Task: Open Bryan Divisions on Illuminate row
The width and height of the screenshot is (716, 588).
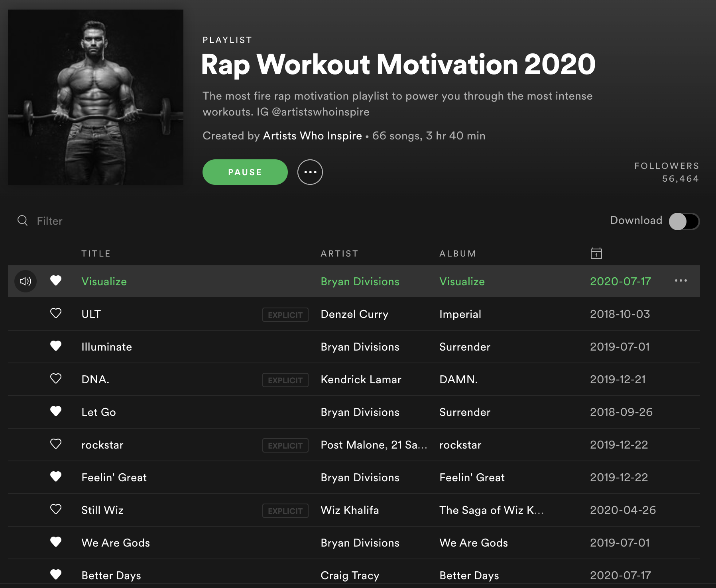Action: pyautogui.click(x=360, y=347)
